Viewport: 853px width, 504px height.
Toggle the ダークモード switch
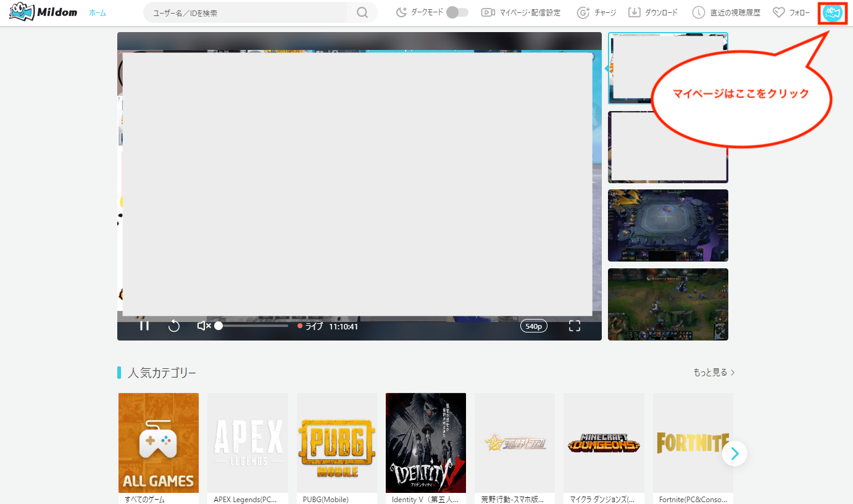tap(457, 12)
